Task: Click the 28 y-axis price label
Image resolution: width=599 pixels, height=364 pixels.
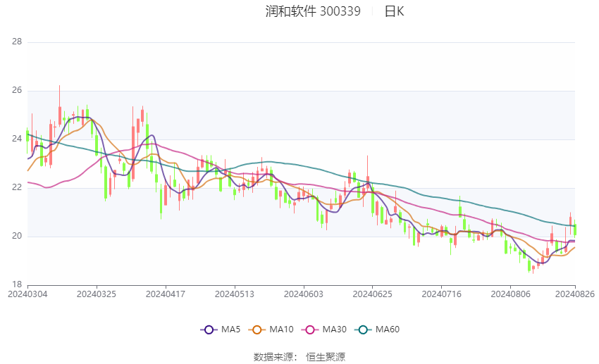Action: [x=17, y=42]
